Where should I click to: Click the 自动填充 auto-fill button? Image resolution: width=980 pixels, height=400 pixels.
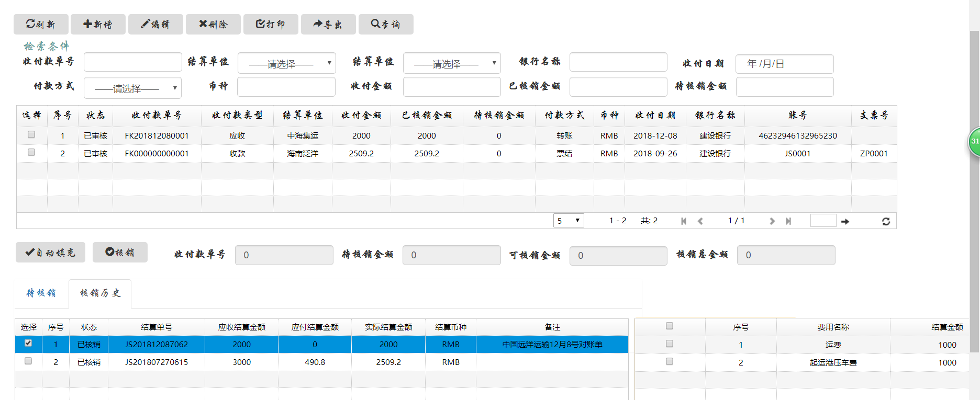click(51, 252)
